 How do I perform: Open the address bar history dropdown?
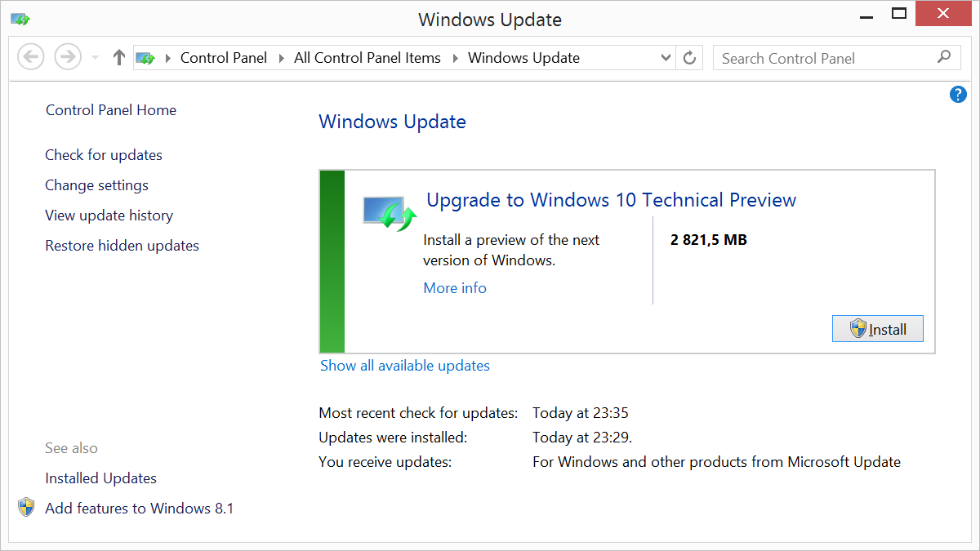point(665,57)
